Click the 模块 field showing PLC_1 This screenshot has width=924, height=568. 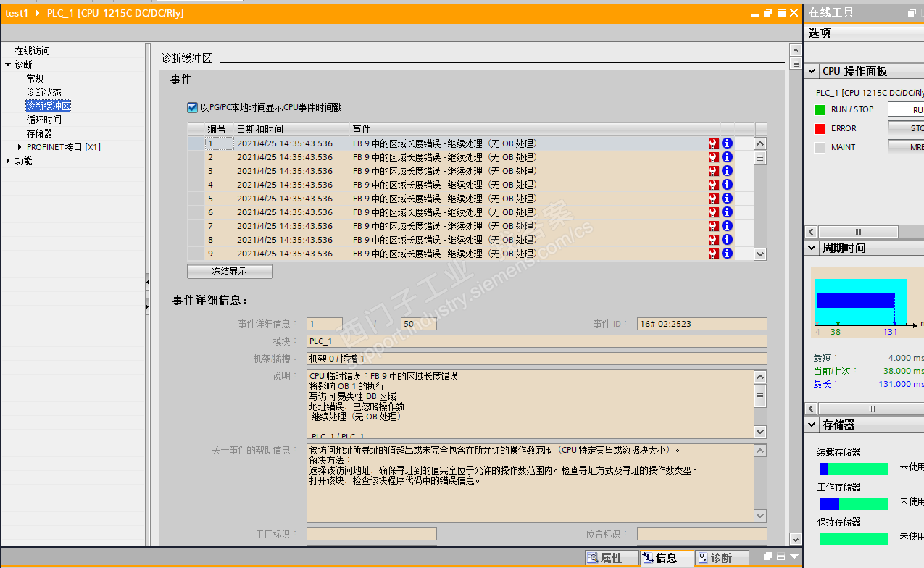click(536, 341)
